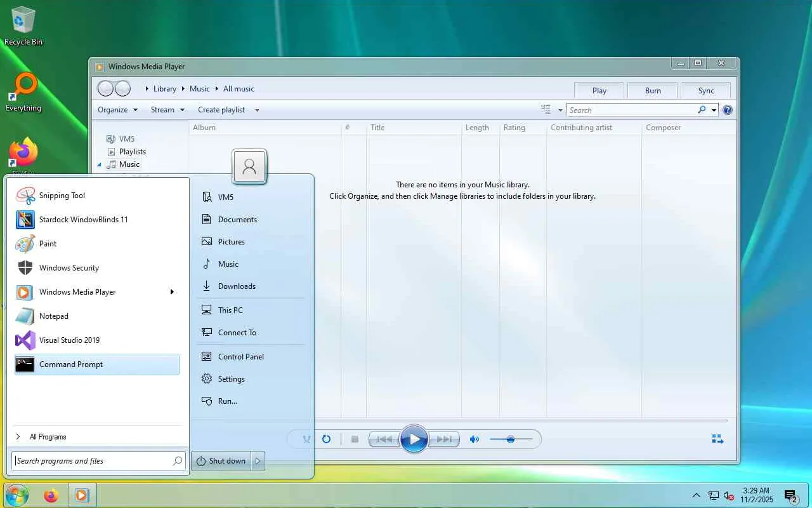
Task: Switch to the Sync tab
Action: point(706,91)
